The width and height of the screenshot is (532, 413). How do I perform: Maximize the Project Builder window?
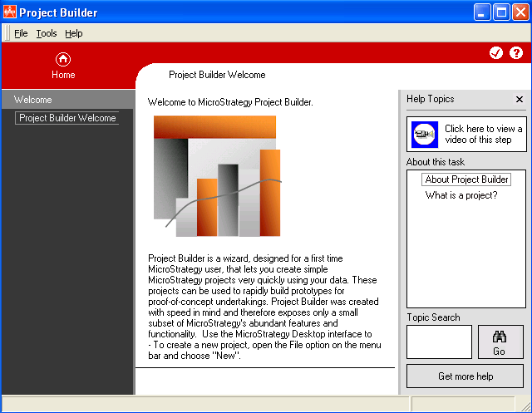pyautogui.click(x=501, y=12)
